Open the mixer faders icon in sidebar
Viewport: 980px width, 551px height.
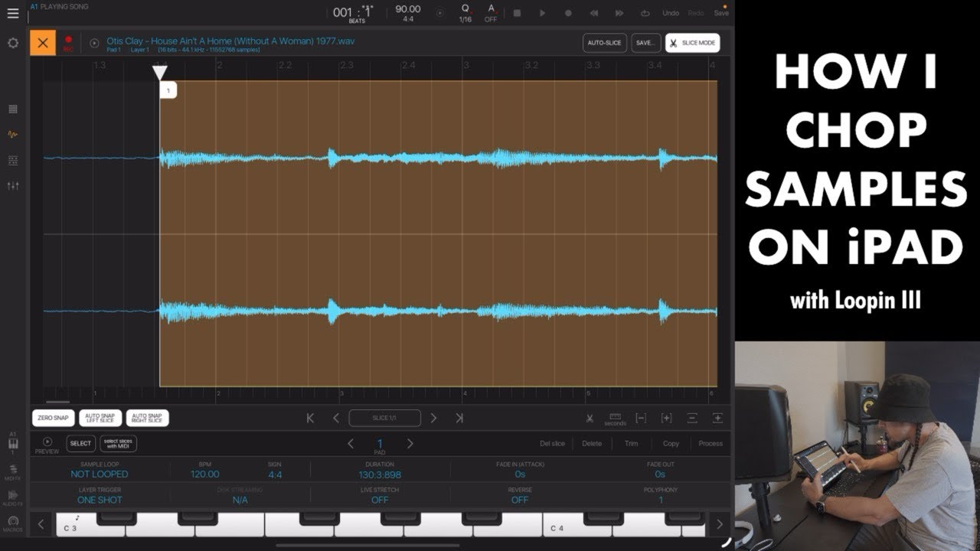coord(12,184)
